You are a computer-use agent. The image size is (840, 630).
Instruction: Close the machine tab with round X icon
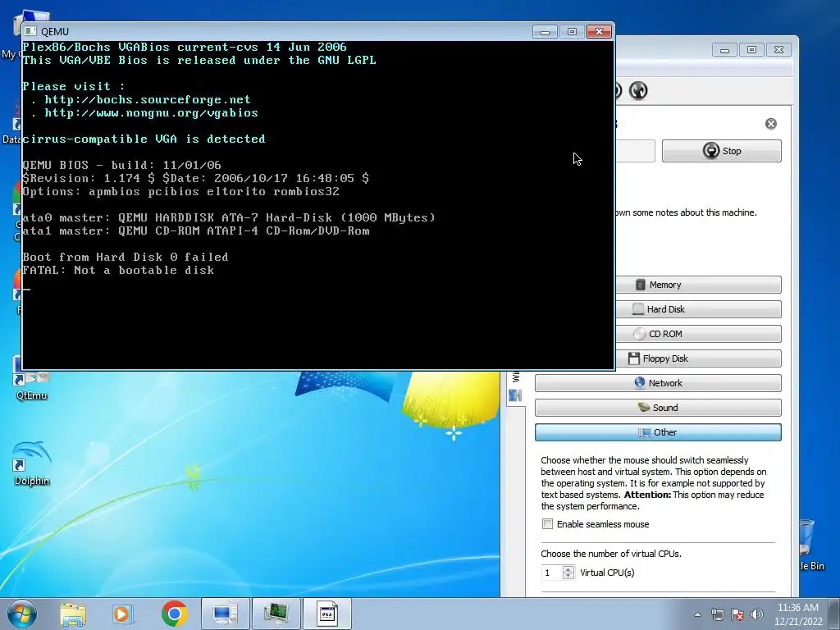(771, 124)
